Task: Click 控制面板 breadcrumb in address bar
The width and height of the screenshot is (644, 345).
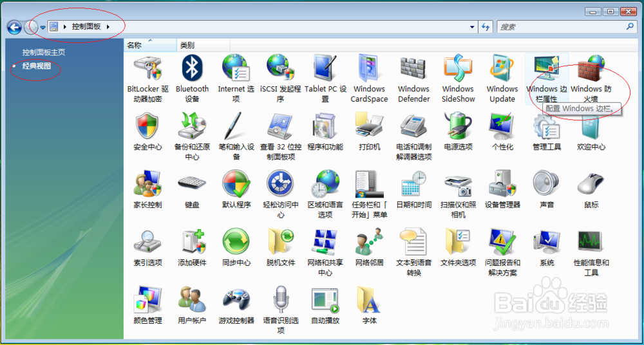Action: pos(86,26)
